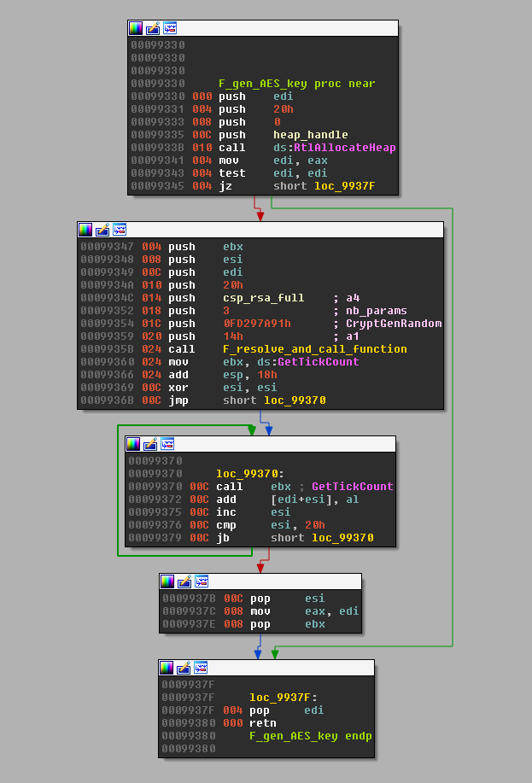The height and width of the screenshot is (783, 532).
Task: Click the pencil icon on the loc_99370 loop block
Action: [150, 444]
